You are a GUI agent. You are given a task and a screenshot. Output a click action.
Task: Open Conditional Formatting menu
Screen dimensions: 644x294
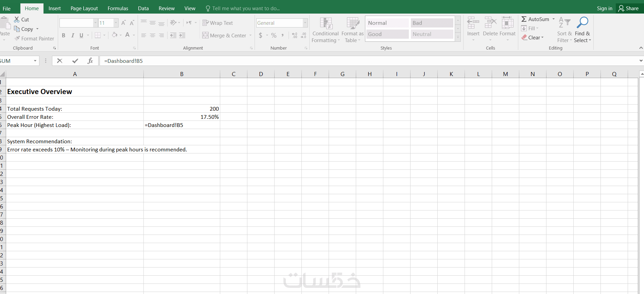point(326,30)
